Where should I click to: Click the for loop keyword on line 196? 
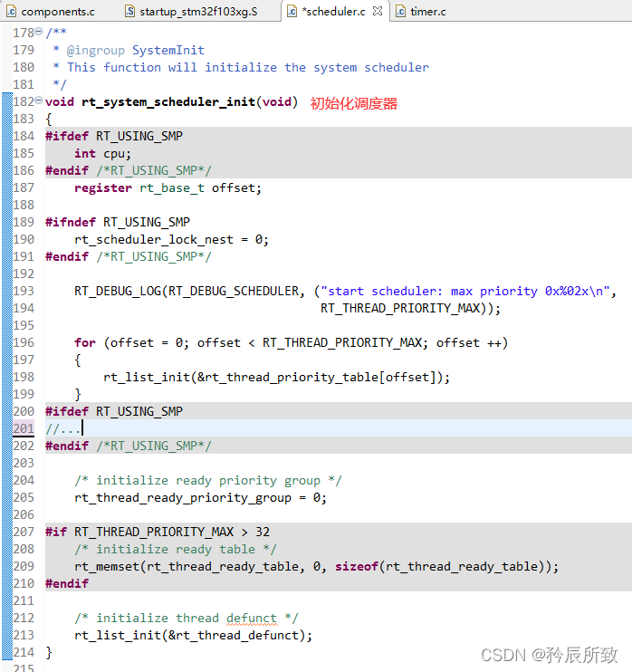(x=85, y=343)
